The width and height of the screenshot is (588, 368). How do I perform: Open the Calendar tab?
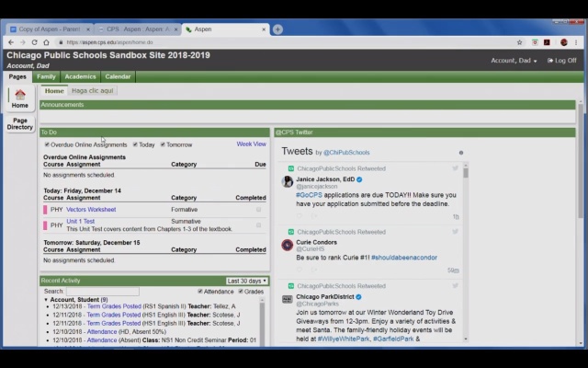(x=118, y=76)
